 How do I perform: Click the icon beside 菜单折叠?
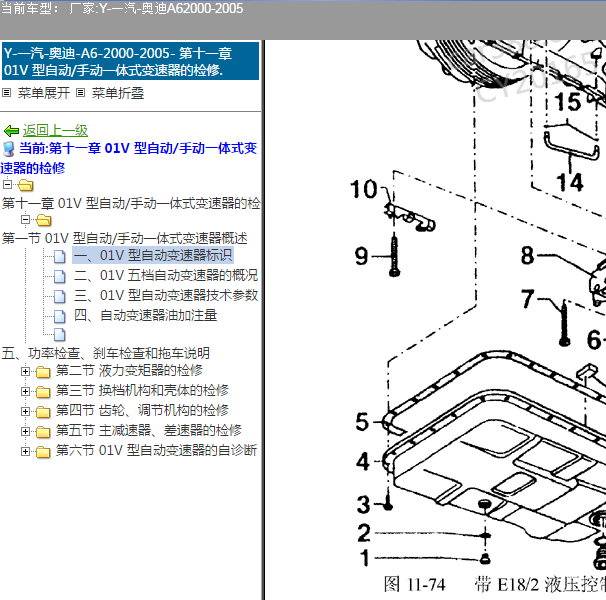click(80, 93)
